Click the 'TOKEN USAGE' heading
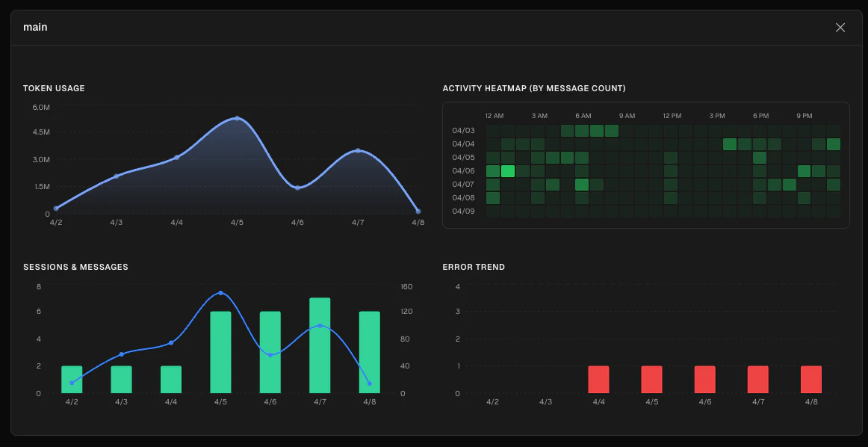This screenshot has height=447, width=868. (54, 88)
